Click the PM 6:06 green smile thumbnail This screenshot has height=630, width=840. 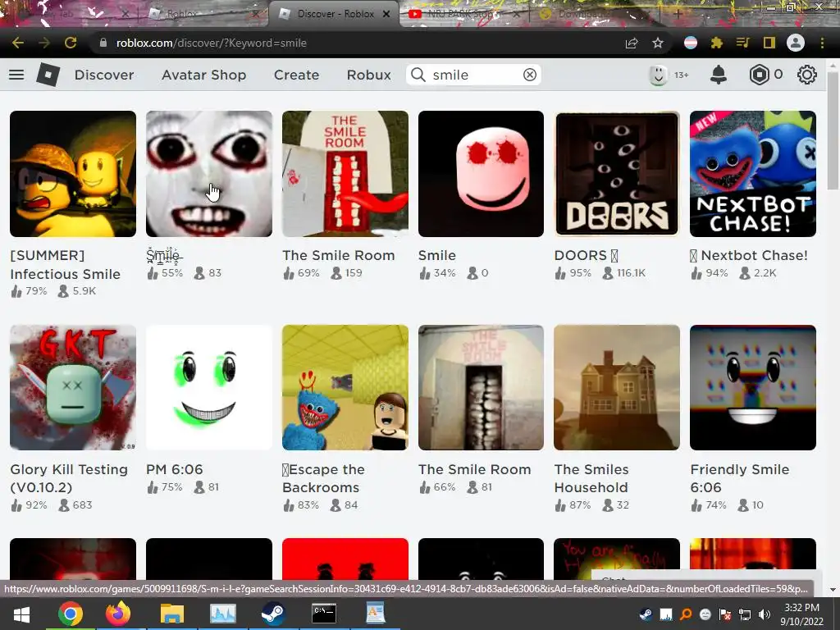coord(209,387)
